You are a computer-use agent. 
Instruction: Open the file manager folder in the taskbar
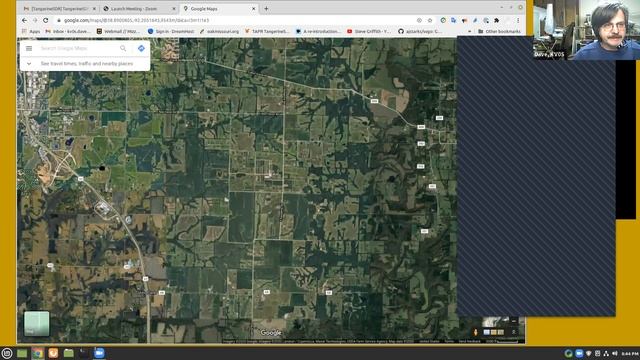pyautogui.click(x=69, y=353)
